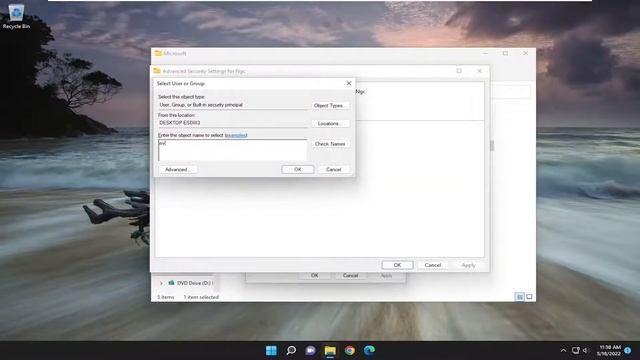Switch Explorer to large icons view
Screen dimensions: 640x360
(x=529, y=297)
